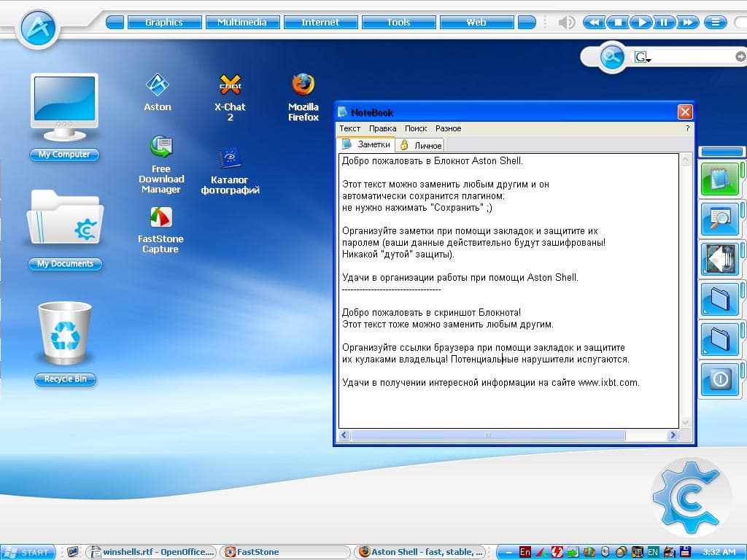Click the red En tray icon
Image resolution: width=747 pixels, height=560 pixels.
[525, 552]
